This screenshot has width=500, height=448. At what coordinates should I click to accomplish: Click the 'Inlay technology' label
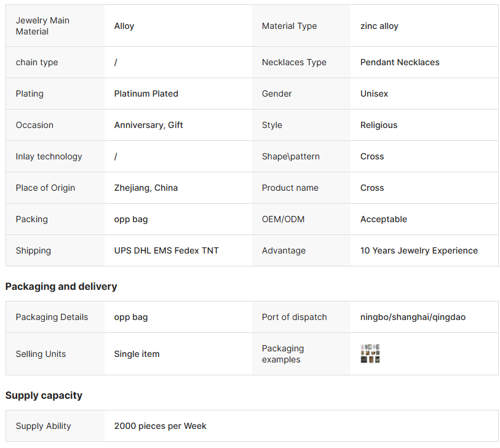[x=49, y=156]
